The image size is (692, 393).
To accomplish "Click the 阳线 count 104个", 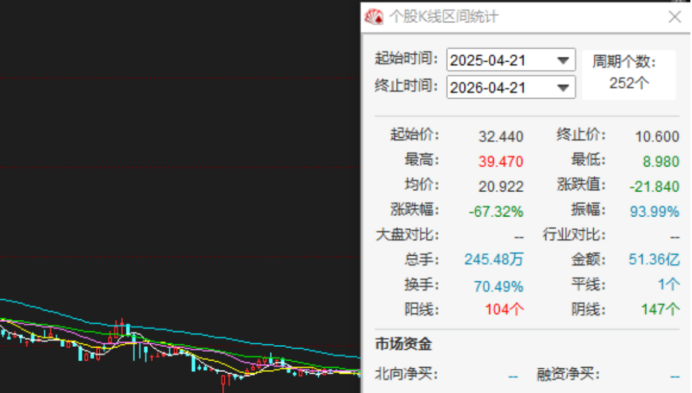I will pyautogui.click(x=504, y=309).
